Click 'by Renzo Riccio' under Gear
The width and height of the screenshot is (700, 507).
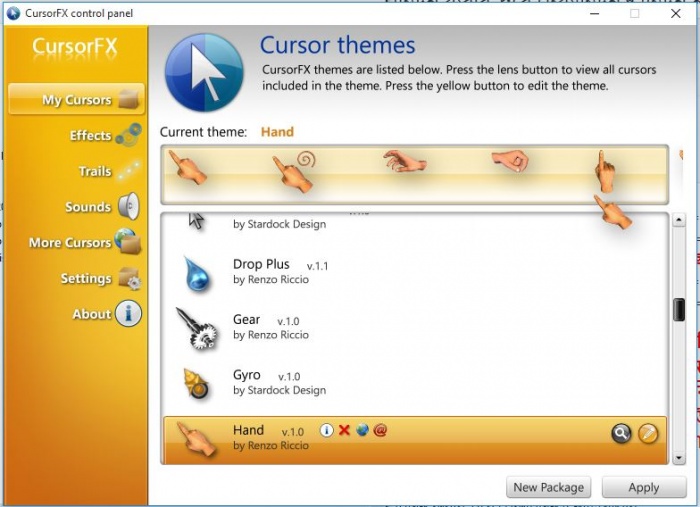click(271, 335)
